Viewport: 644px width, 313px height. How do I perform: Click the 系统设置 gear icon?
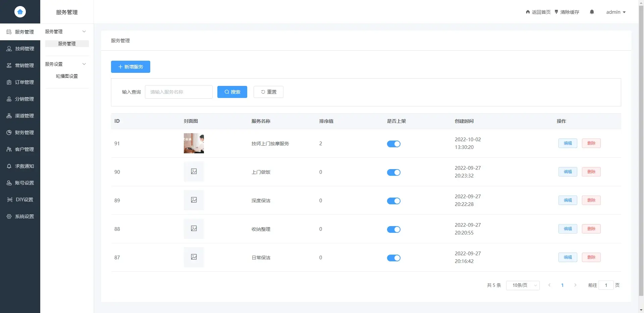coord(9,216)
